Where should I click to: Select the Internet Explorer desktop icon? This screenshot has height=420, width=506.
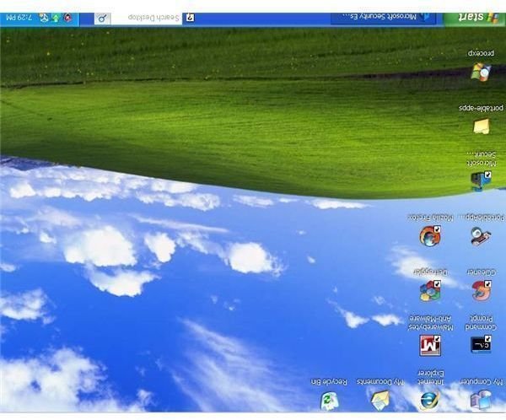pos(430,400)
